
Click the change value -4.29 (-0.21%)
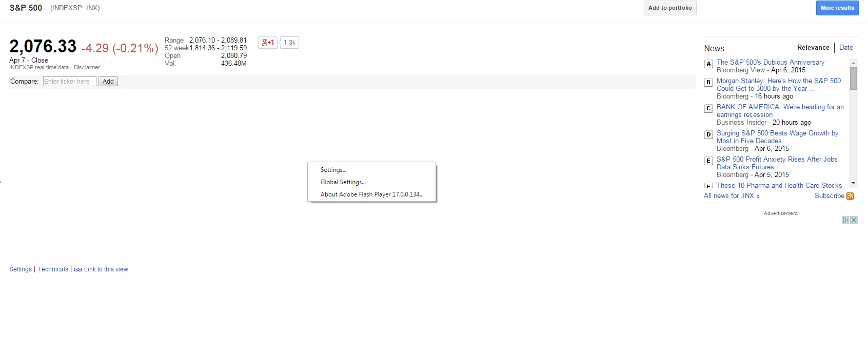tap(120, 48)
